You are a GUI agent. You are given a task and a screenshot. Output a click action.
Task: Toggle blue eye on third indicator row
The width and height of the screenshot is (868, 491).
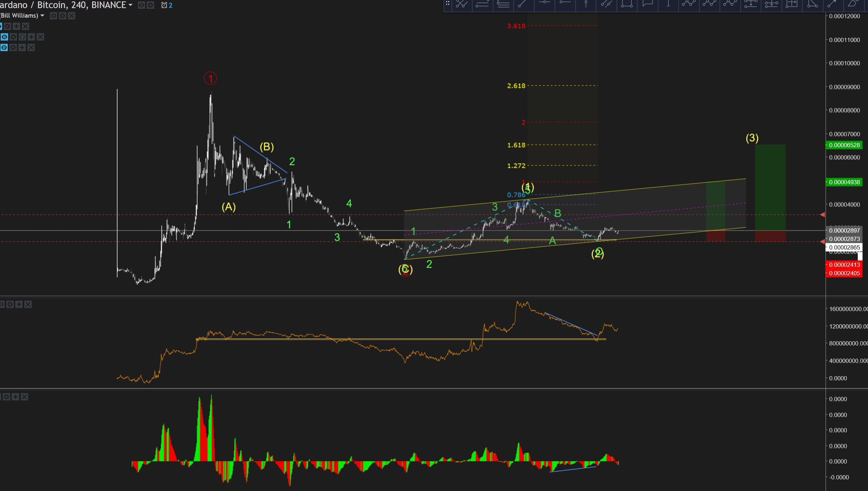click(4, 37)
